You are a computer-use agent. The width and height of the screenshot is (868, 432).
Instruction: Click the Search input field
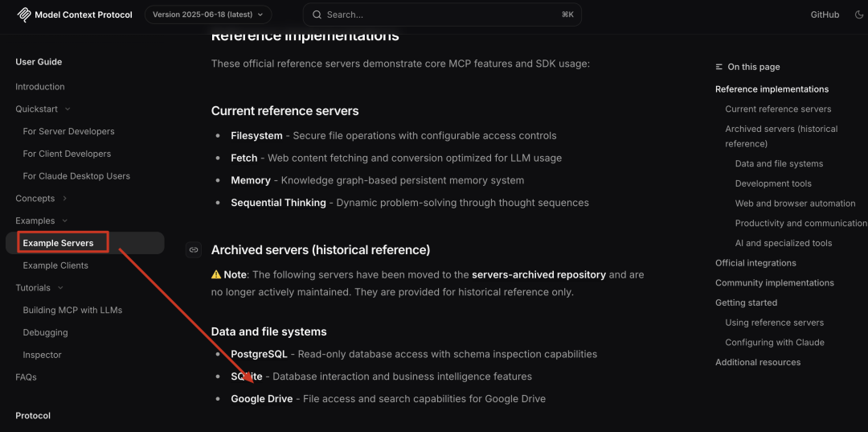pyautogui.click(x=442, y=14)
